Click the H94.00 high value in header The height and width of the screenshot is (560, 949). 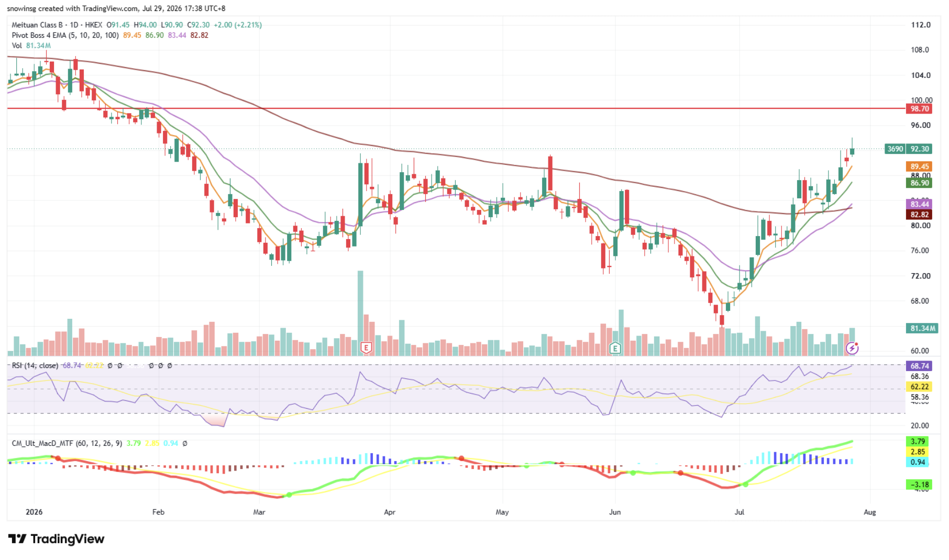tap(145, 25)
